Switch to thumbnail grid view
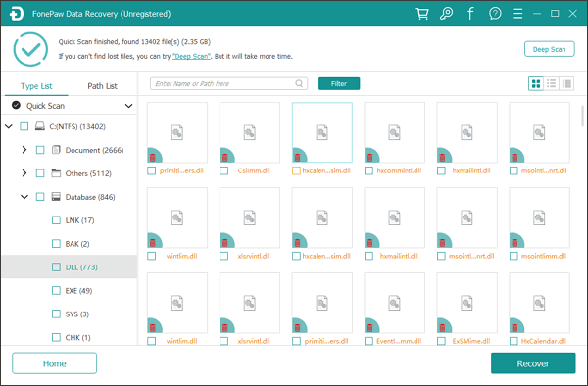The height and width of the screenshot is (386, 588). [x=536, y=83]
